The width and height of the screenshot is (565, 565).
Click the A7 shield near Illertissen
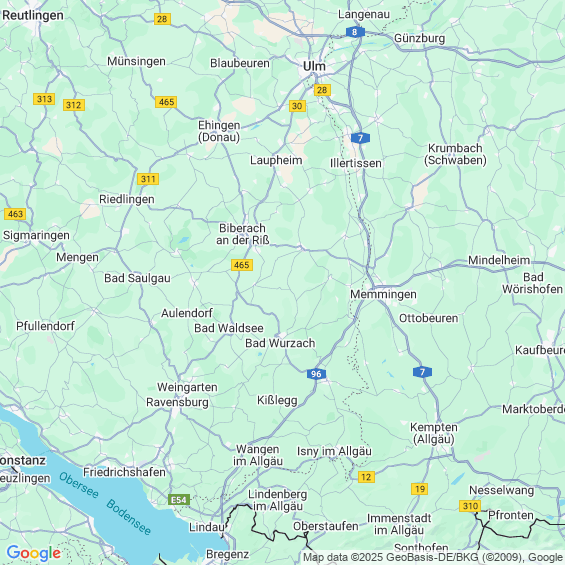point(360,138)
